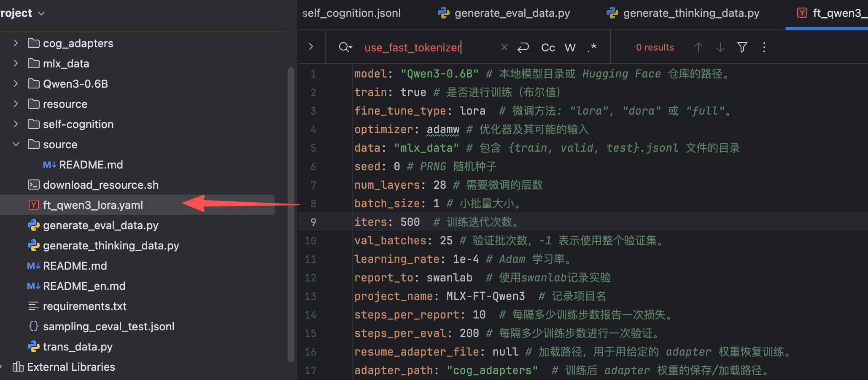Collapse the source folder
This screenshot has height=380, width=868.
coord(16,144)
